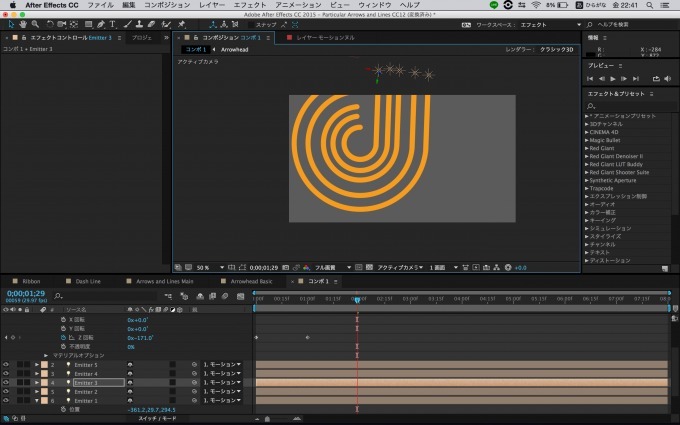680x425 pixels.
Task: Open the 50% magnification dropdown
Action: 204,268
